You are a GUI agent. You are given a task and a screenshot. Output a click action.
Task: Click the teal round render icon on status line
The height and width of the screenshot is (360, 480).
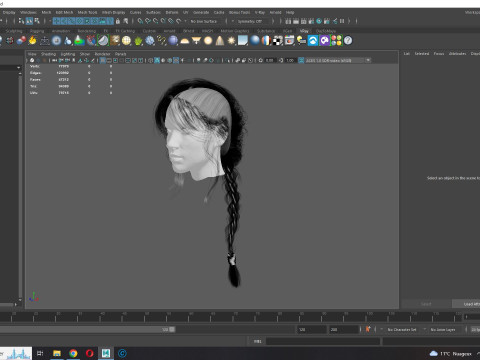[x=319, y=21]
